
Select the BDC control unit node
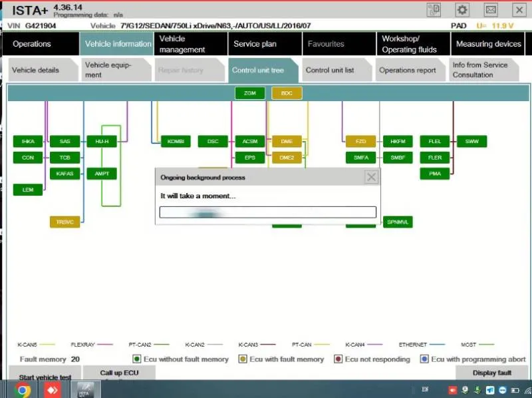click(x=287, y=93)
